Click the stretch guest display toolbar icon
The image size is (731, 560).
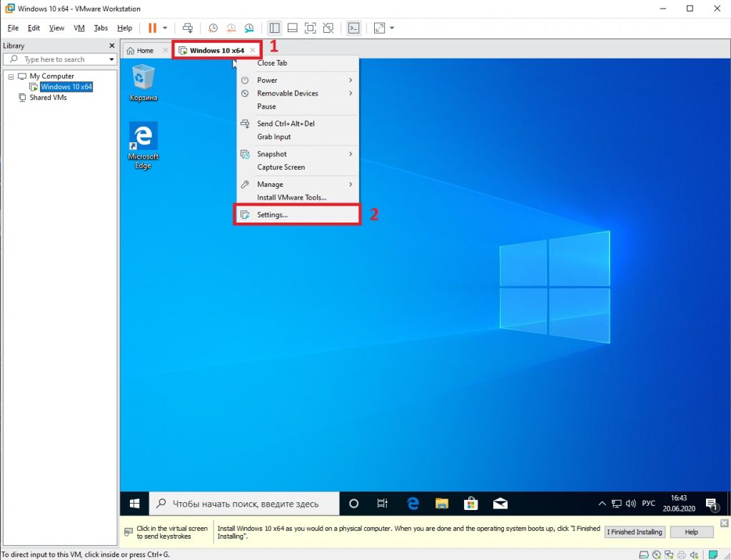[380, 28]
